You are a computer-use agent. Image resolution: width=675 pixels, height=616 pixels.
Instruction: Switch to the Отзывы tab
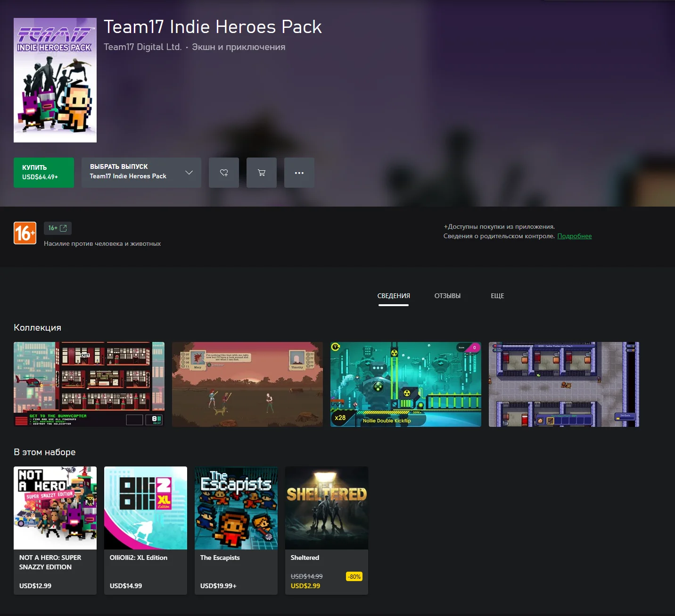pyautogui.click(x=447, y=296)
